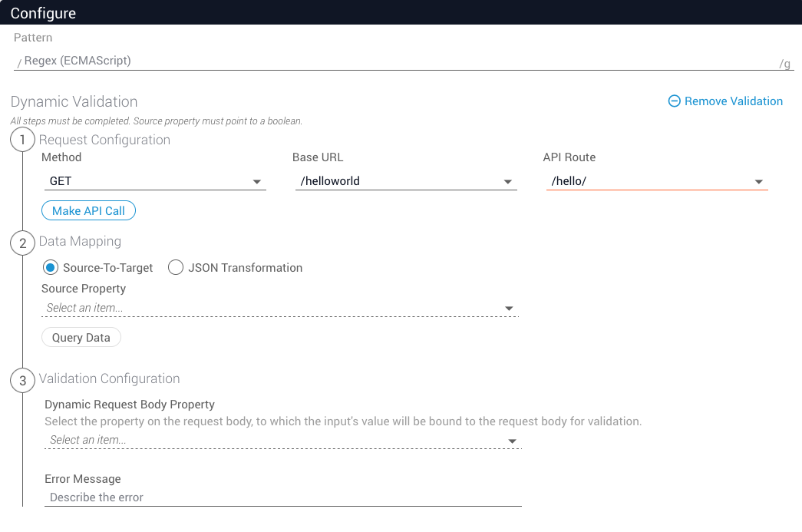Open the Method GET dropdown
This screenshot has height=532, width=802.
[x=153, y=182]
